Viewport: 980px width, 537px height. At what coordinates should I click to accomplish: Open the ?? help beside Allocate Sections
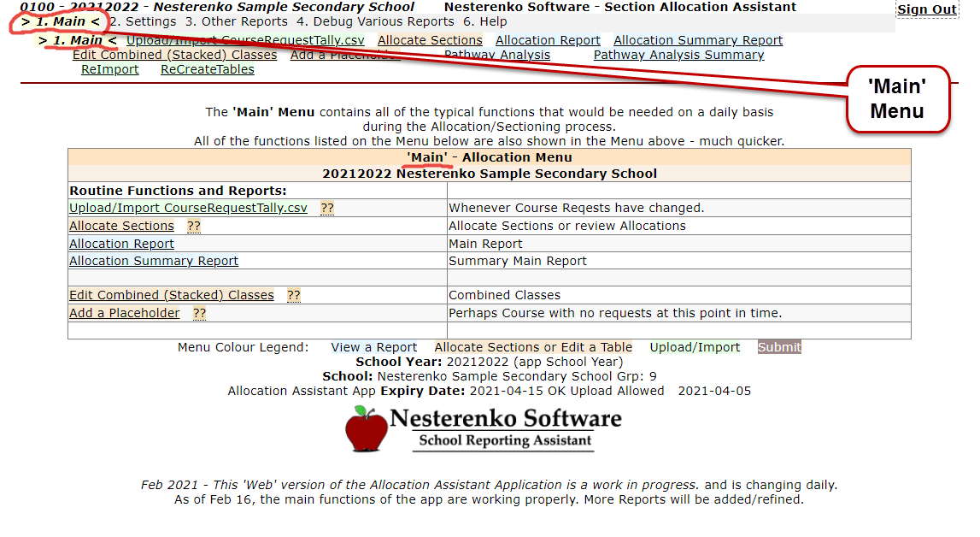(194, 227)
